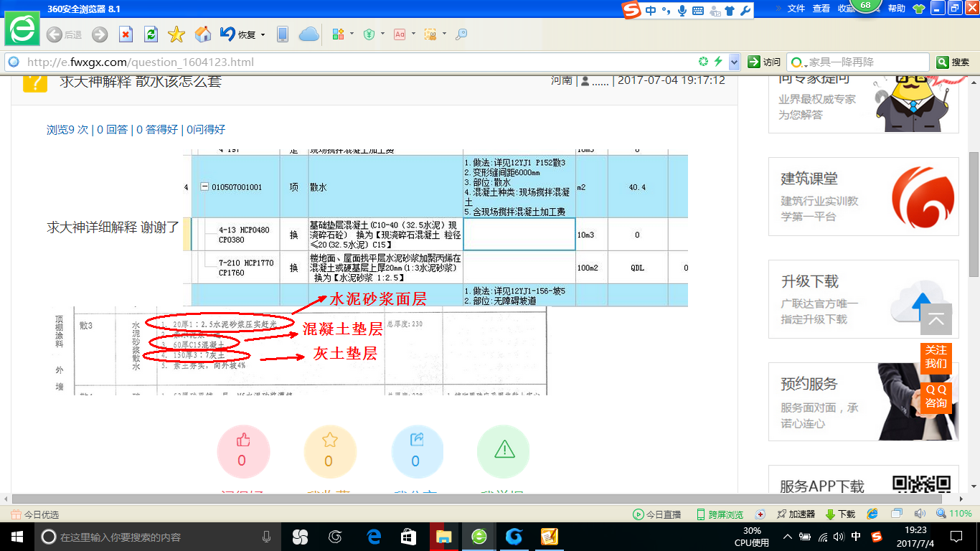
Task: Click the green aperture icon in address bar
Action: (x=704, y=62)
